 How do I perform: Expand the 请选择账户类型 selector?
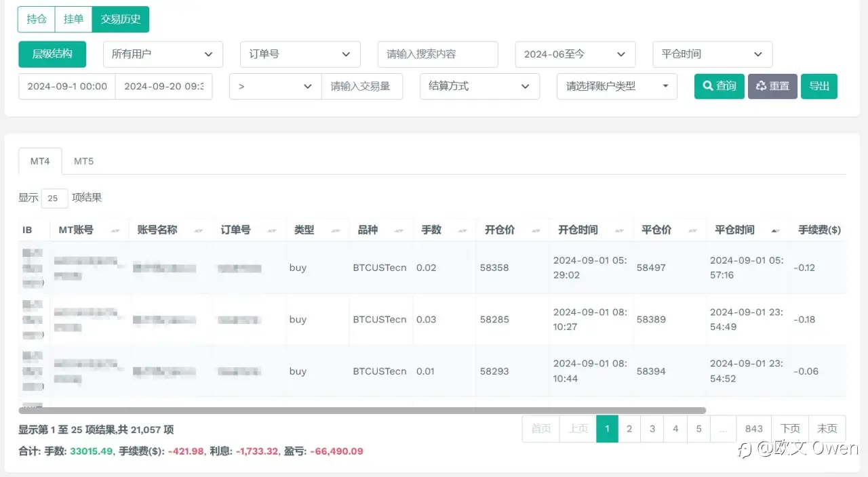coord(617,87)
